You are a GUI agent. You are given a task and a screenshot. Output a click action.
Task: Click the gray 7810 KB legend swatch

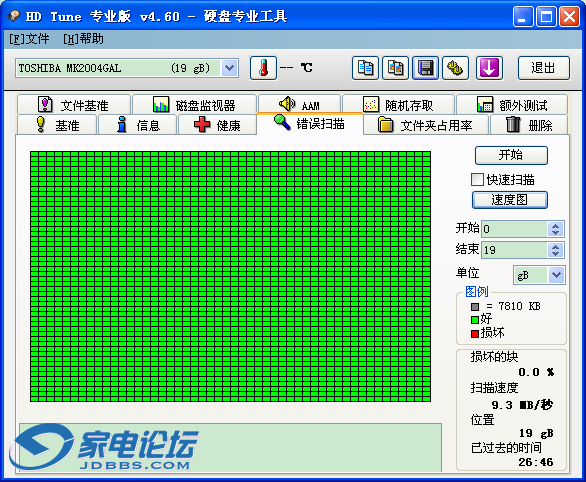(475, 307)
